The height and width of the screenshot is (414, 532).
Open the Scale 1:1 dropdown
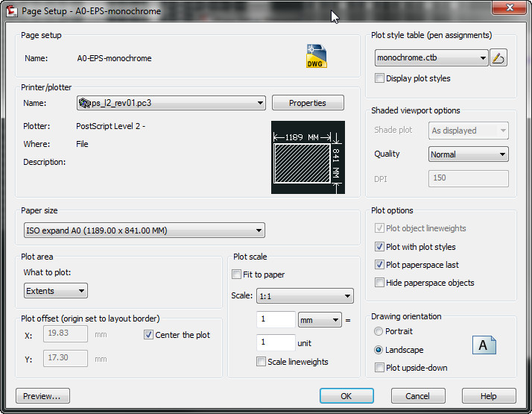click(x=305, y=296)
